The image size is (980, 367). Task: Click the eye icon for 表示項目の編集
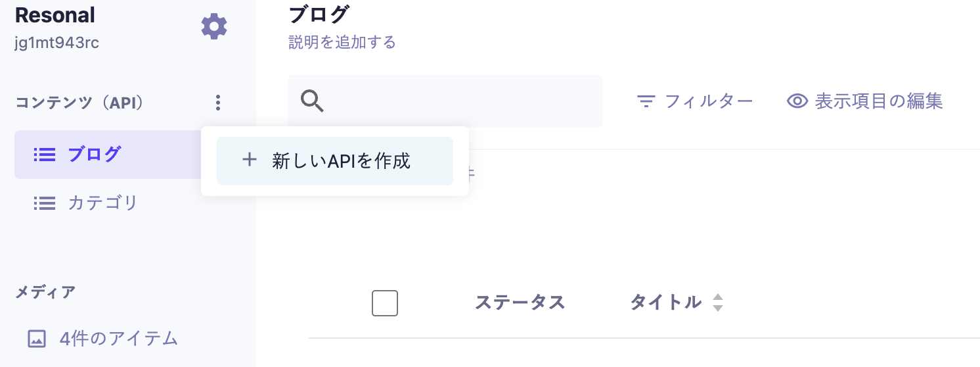click(x=797, y=101)
